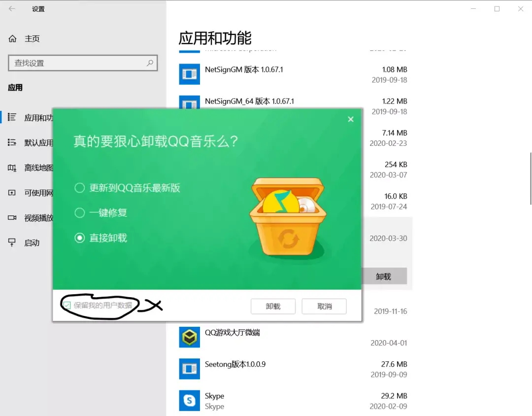Close the QQ音乐 uninstall dialog

point(351,119)
